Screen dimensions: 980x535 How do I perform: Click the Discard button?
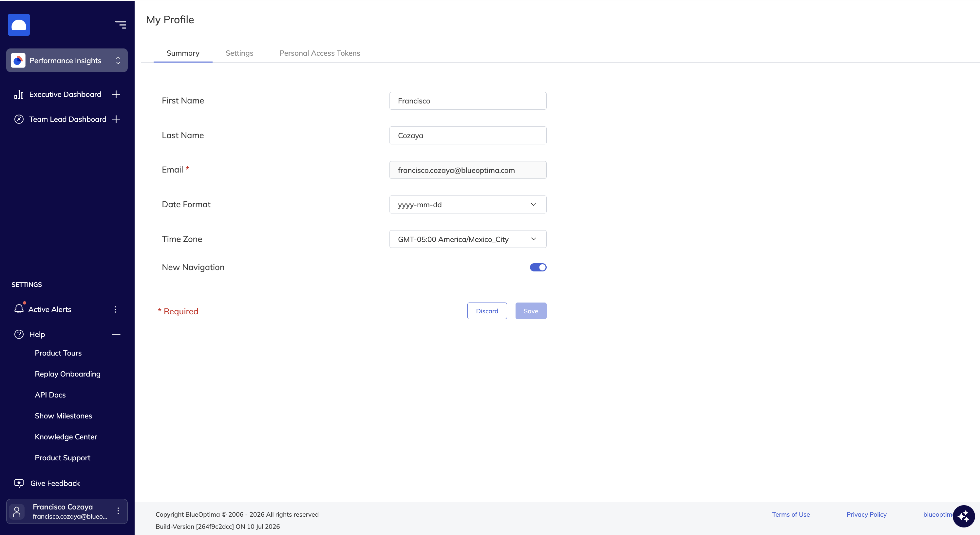point(487,311)
